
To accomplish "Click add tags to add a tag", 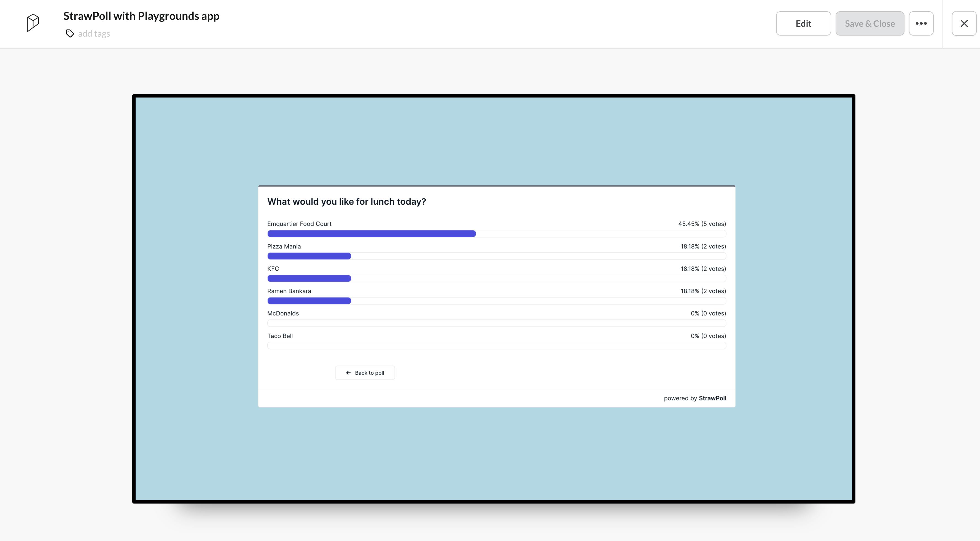I will [94, 33].
